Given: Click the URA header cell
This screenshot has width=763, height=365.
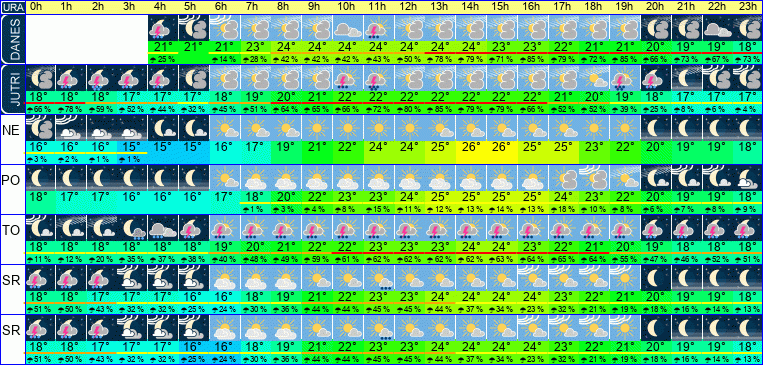Looking at the screenshot, I should coord(12,7).
